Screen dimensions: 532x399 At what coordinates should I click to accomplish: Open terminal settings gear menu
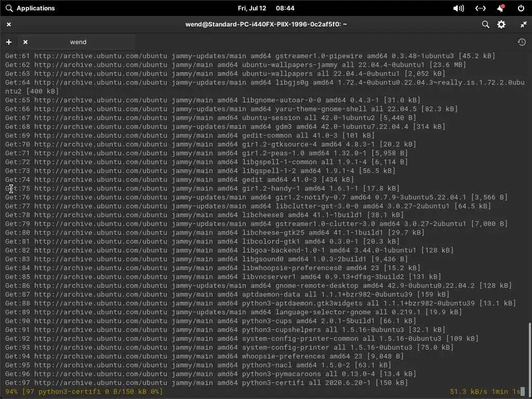[501, 24]
